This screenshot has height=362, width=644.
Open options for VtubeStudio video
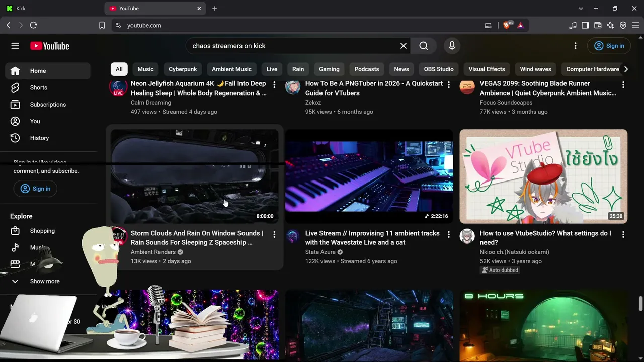tap(623, 234)
